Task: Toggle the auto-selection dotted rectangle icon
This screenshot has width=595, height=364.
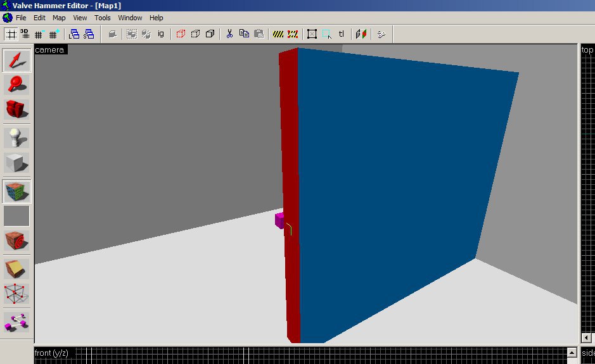Action: pos(327,34)
